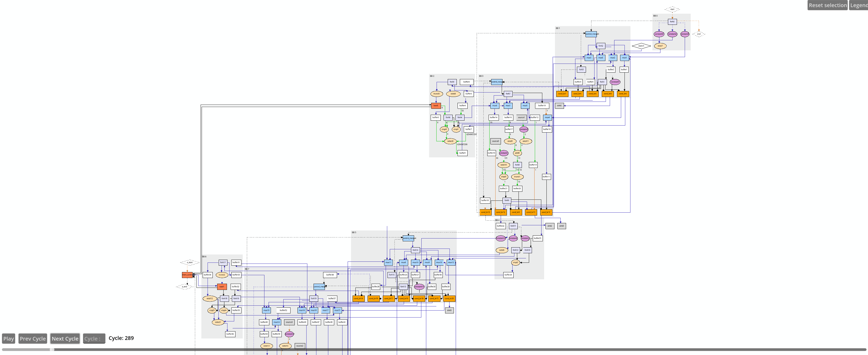Select the constant7 ellipse node
Image resolution: width=868 pixels, height=355 pixels.
(x=615, y=82)
